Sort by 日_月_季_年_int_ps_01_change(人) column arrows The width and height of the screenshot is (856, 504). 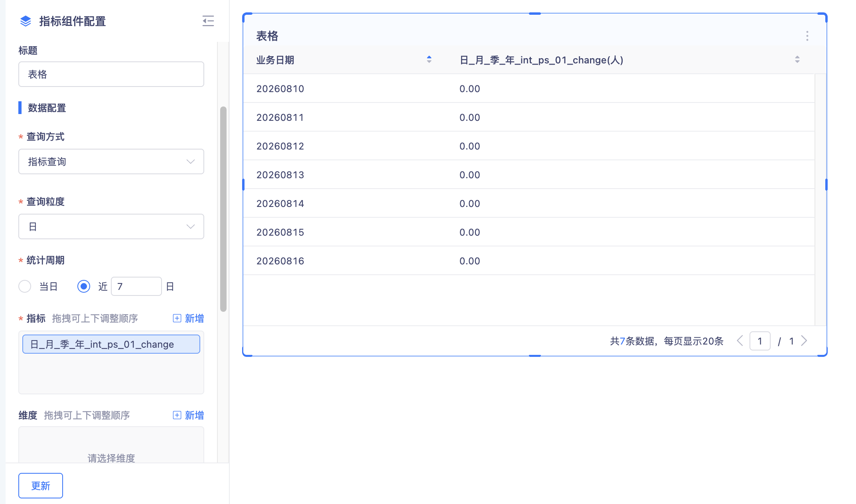coord(797,60)
